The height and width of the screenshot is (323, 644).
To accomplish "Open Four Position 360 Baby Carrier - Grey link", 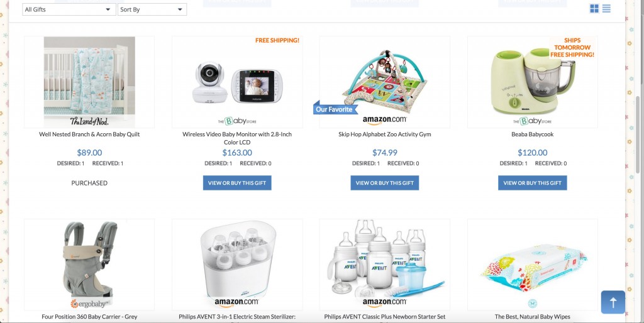I will coord(89,317).
